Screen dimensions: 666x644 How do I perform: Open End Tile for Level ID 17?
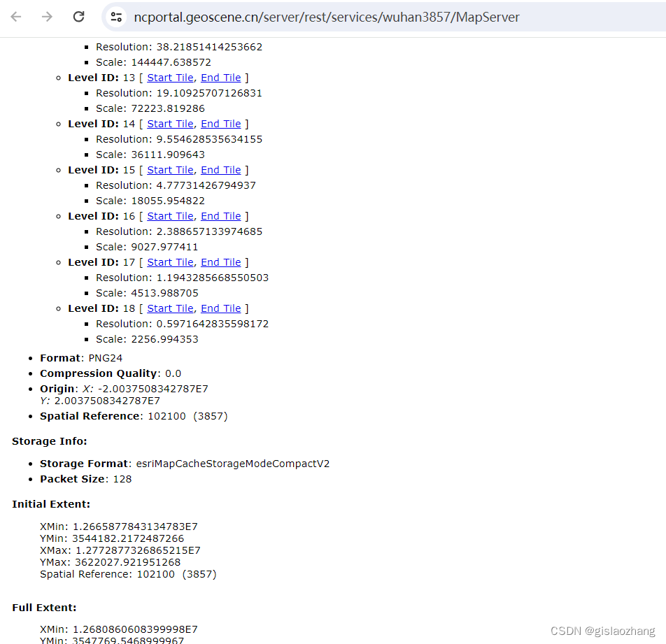[220, 262]
